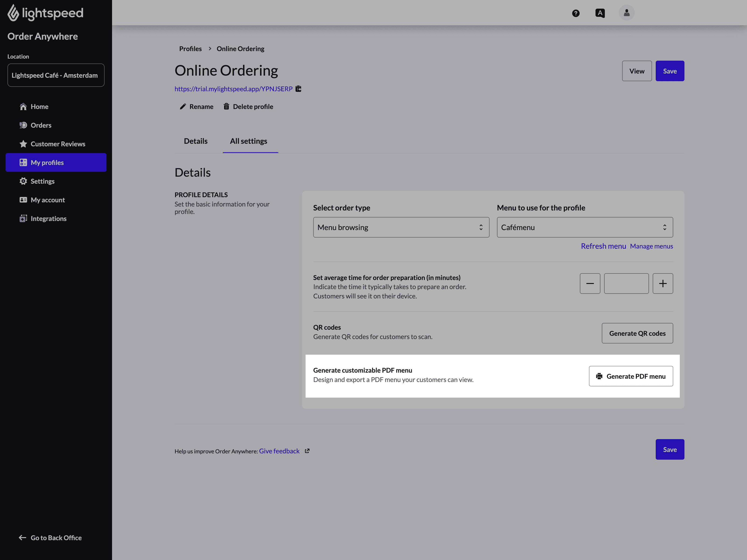Rename the Online Ordering profile
This screenshot has height=560, width=747.
tap(197, 106)
